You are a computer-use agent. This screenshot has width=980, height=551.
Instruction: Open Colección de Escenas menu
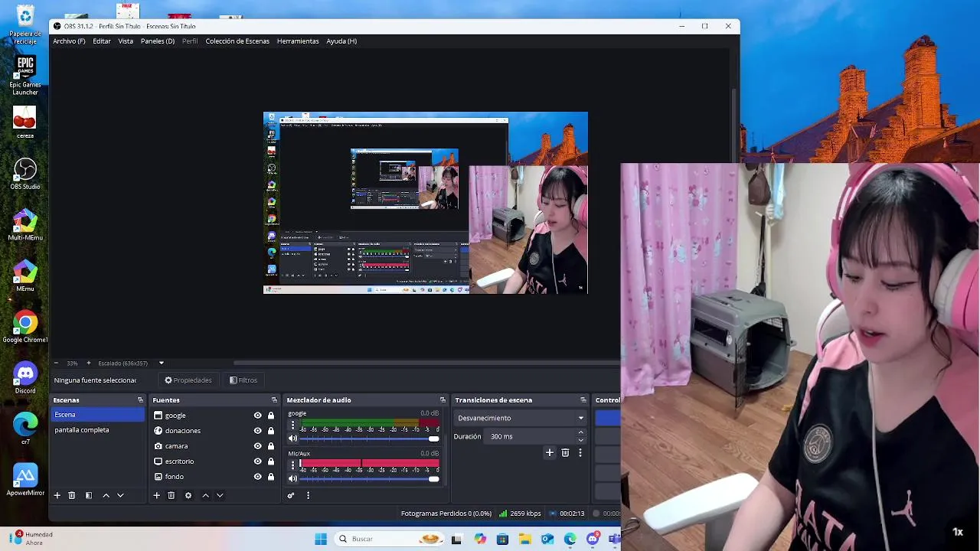(237, 41)
